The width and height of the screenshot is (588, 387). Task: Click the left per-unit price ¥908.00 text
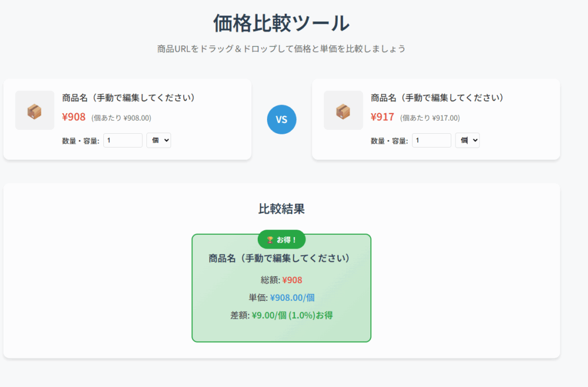pyautogui.click(x=121, y=118)
